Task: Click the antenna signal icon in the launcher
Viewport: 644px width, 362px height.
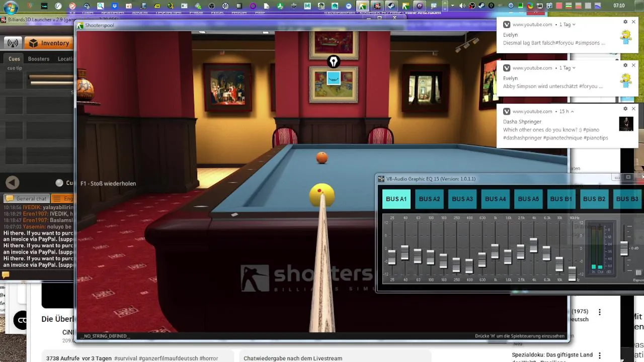Action: (x=13, y=43)
